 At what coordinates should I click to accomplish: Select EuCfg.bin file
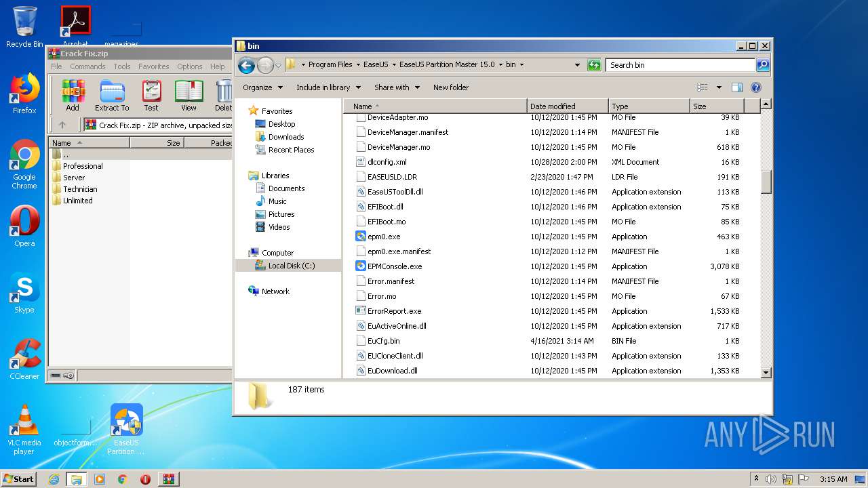(383, 341)
